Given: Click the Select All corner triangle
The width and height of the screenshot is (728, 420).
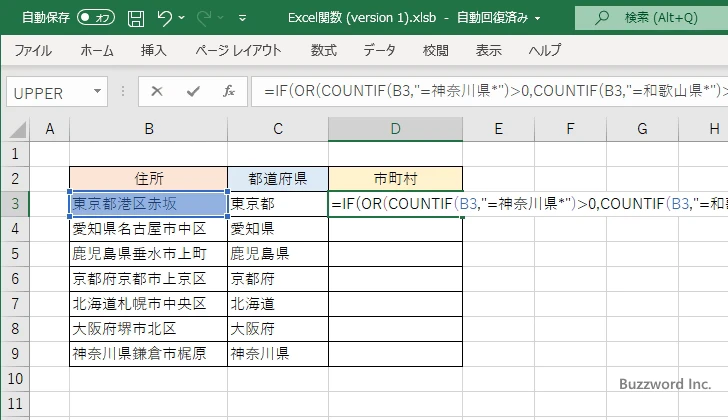Looking at the screenshot, I should 17,129.
